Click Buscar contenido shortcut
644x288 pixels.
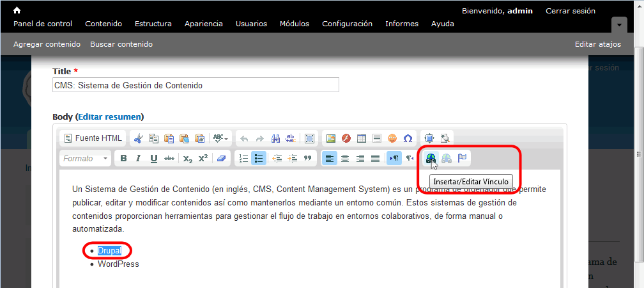point(121,44)
